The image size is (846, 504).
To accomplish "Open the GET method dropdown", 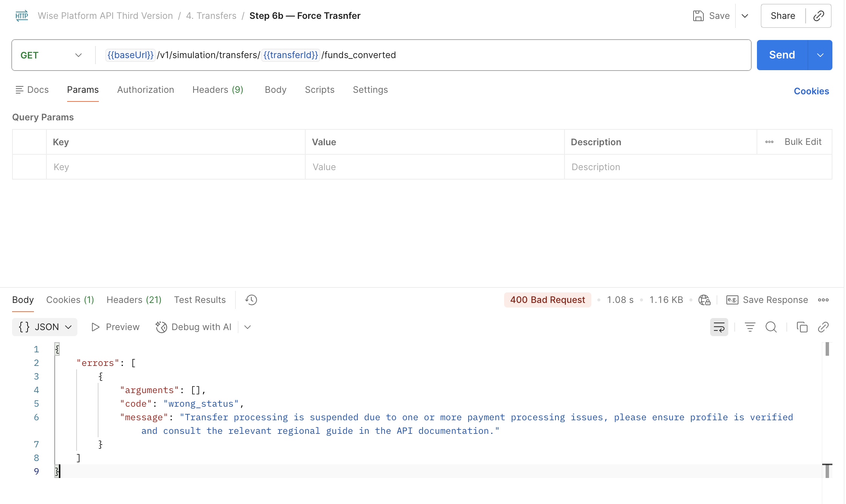I will [51, 55].
